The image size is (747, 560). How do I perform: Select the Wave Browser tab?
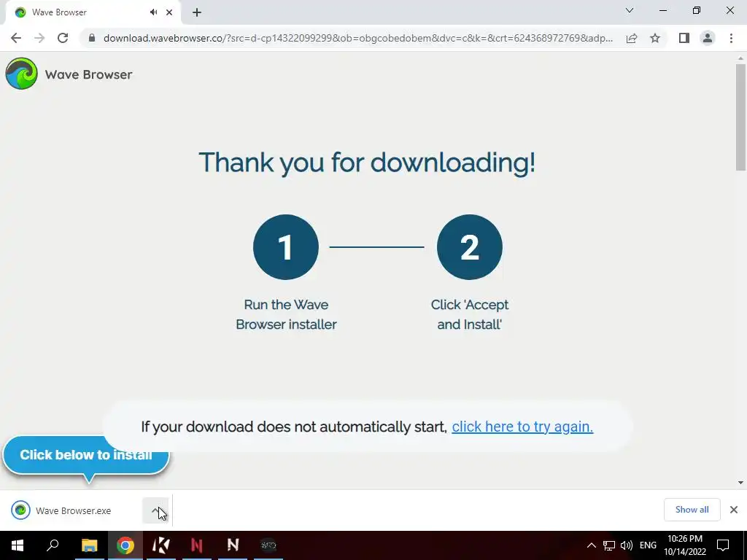(93, 12)
